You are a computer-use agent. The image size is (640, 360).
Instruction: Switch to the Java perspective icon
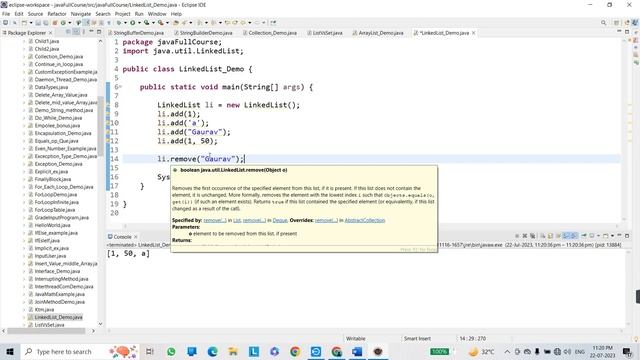point(635,23)
